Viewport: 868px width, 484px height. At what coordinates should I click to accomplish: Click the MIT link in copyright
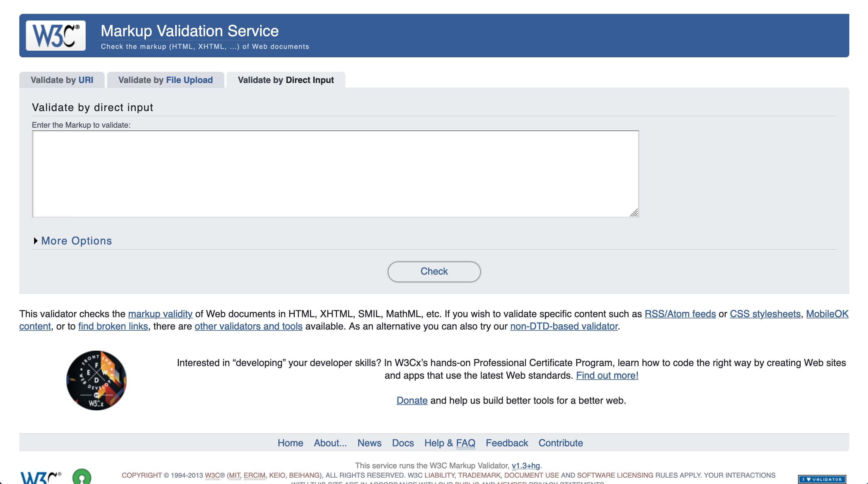click(235, 475)
